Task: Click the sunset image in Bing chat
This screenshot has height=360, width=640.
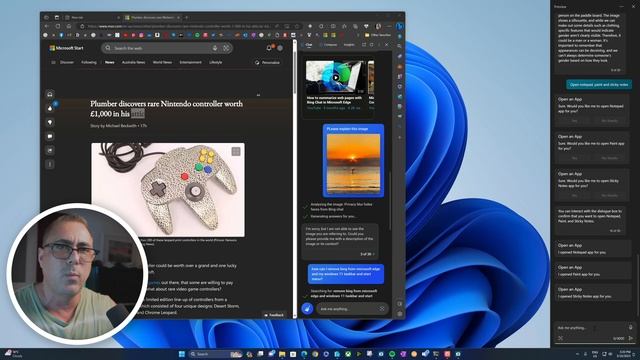Action: tap(353, 164)
